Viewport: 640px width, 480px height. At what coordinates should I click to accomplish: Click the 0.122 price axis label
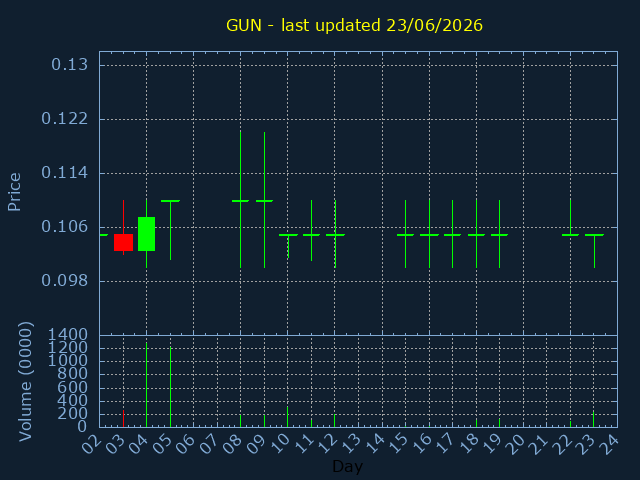coord(64,119)
